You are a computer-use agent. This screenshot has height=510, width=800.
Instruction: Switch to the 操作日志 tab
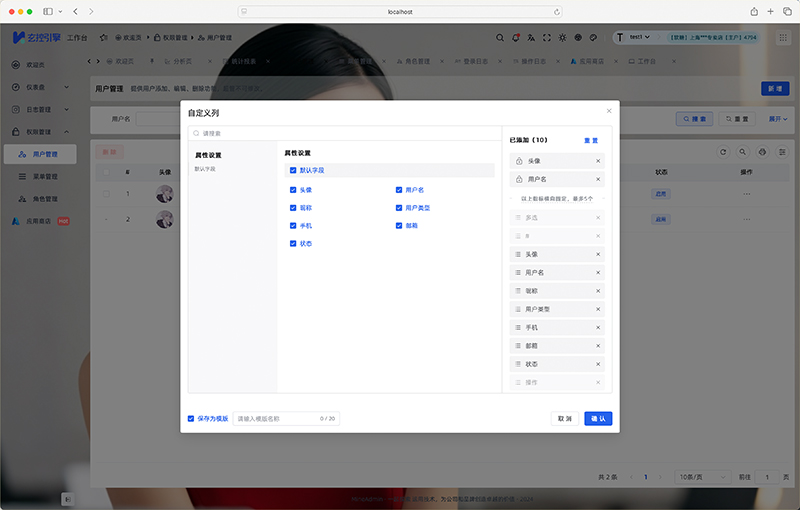click(x=533, y=61)
